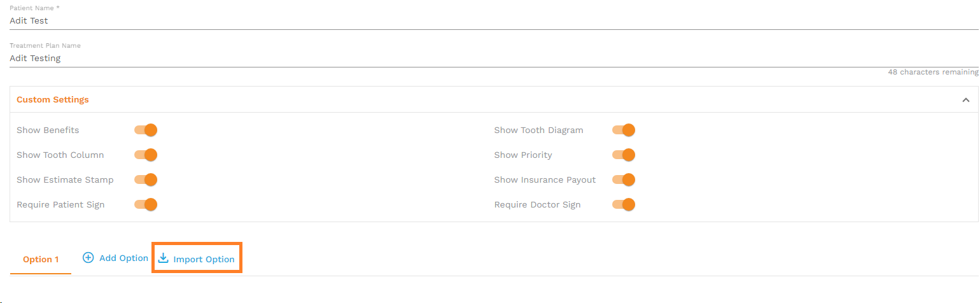
Task: Disable the Show Tooth Column switch
Action: (146, 155)
